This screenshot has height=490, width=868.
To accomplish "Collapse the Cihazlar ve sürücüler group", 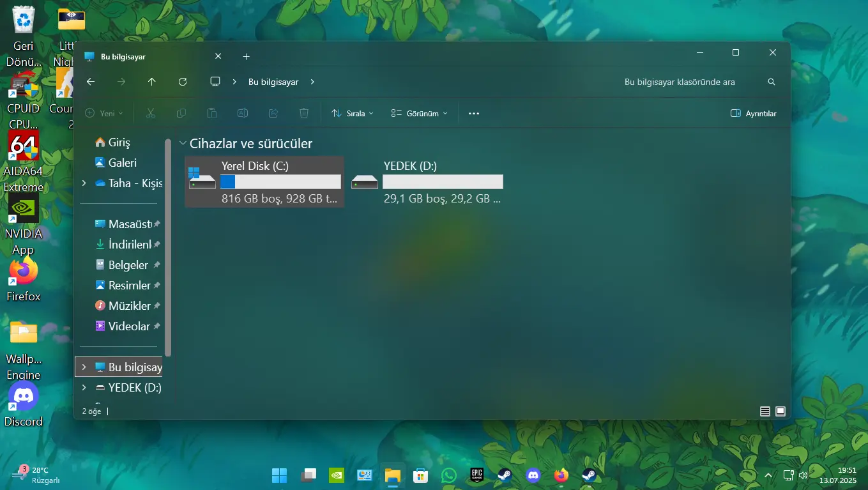I will pos(183,144).
